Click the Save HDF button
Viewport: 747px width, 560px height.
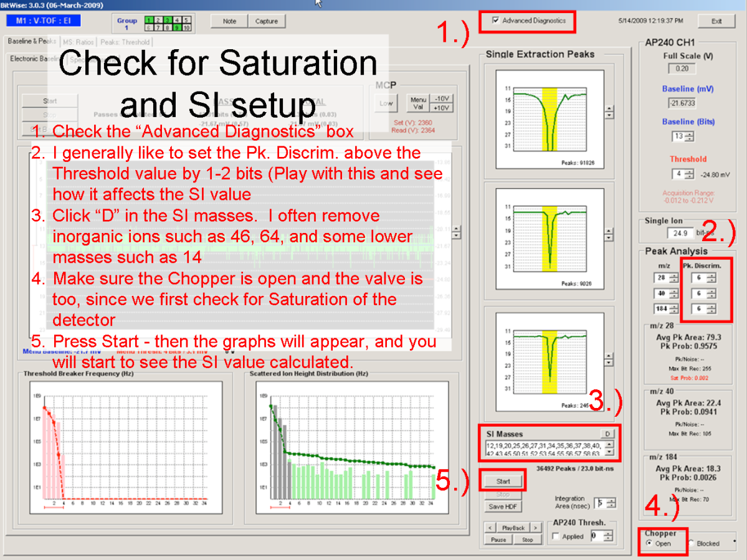tap(503, 506)
